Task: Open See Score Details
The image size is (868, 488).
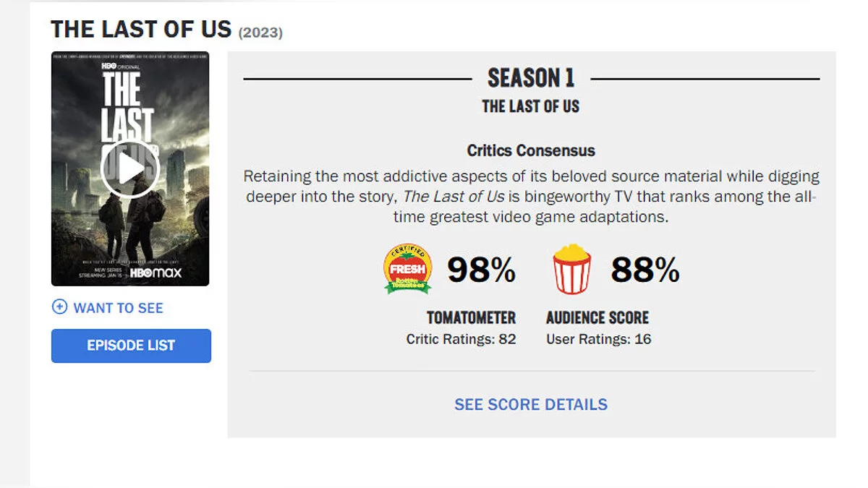Action: coord(531,404)
